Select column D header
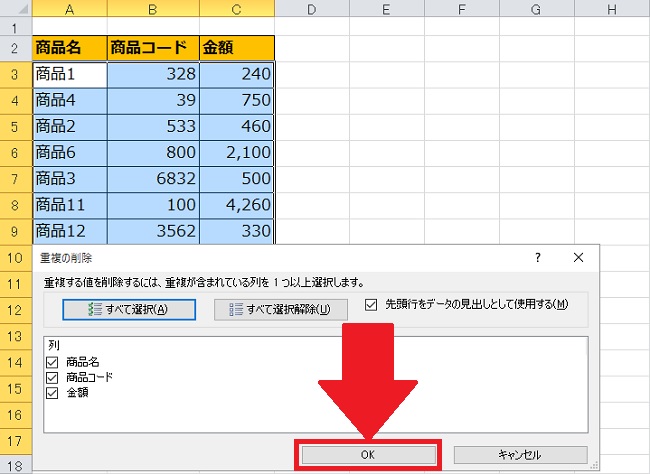Screen dimensions: 650x474 point(312,8)
